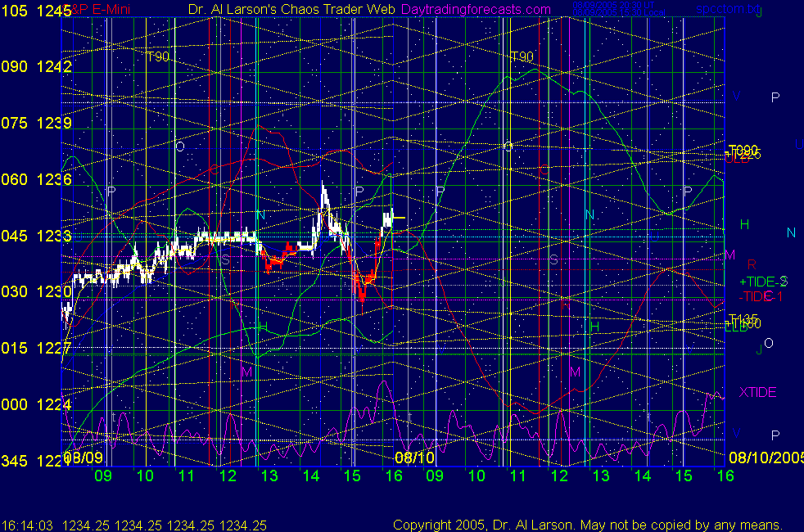Click the "08/10/2005" date label
The height and width of the screenshot is (532, 804).
coord(766,458)
